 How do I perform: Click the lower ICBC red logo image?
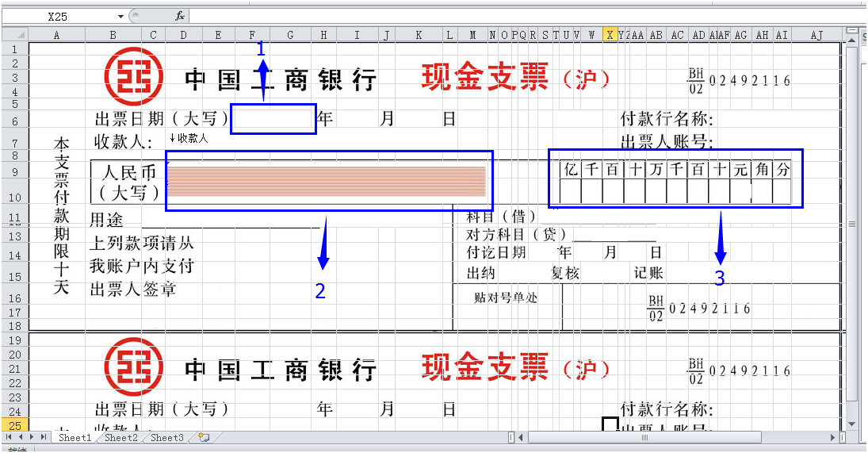pyautogui.click(x=134, y=367)
